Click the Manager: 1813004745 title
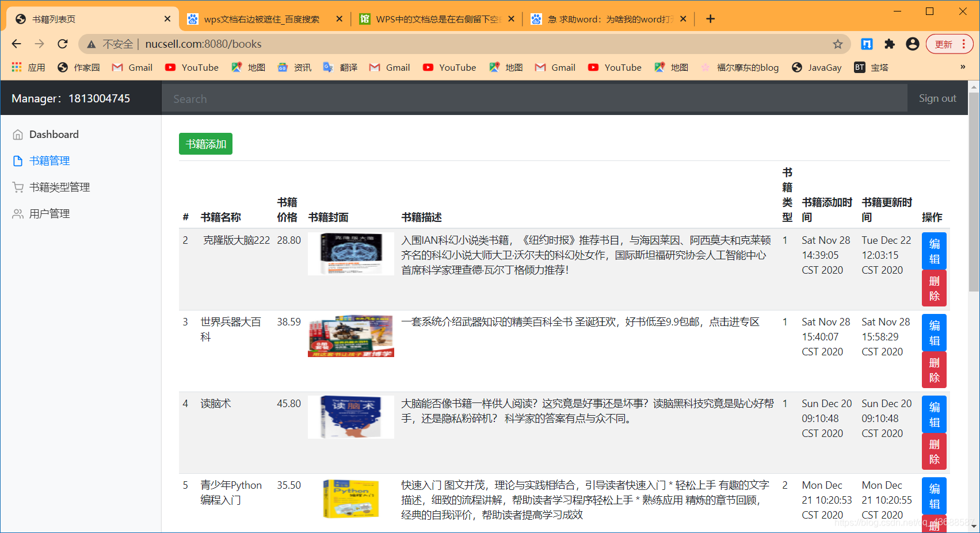Screen dimensions: 980x533 71,98
